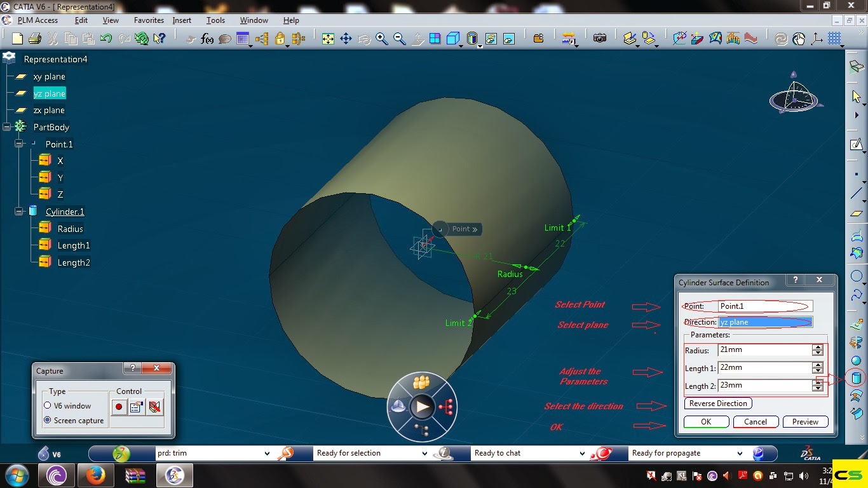The image size is (868, 488).
Task: Click the 3D view compass manipulator
Action: pyautogui.click(x=795, y=95)
